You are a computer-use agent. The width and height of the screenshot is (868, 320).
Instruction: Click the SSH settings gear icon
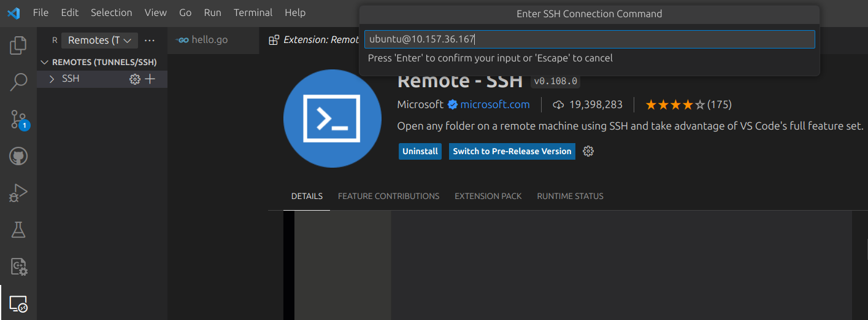click(x=135, y=79)
